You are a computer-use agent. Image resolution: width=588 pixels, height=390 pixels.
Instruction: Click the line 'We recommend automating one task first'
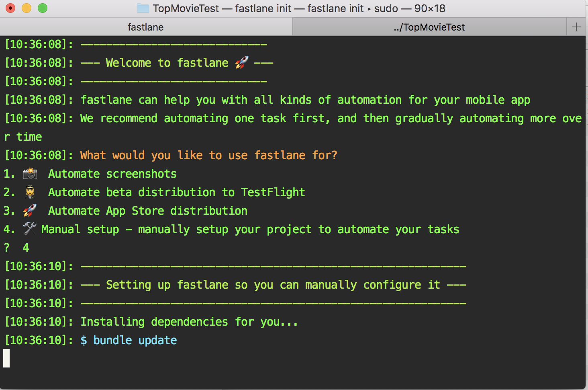[331, 118]
